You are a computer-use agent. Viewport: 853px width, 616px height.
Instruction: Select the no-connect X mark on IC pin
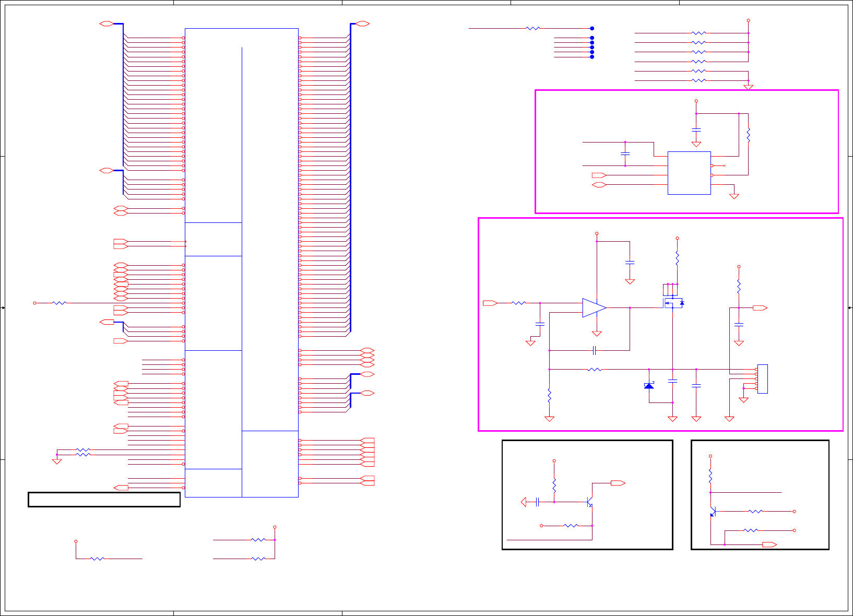pos(725,165)
